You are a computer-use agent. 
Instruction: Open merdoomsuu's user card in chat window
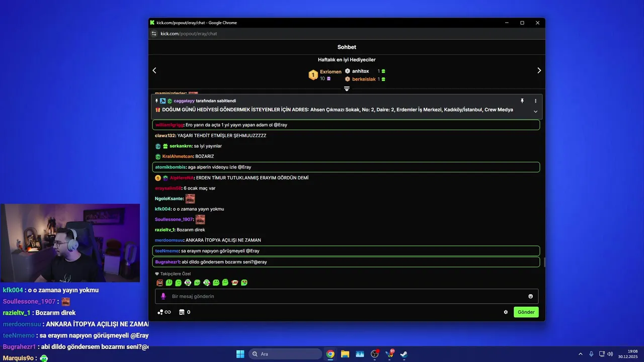pyautogui.click(x=170, y=240)
